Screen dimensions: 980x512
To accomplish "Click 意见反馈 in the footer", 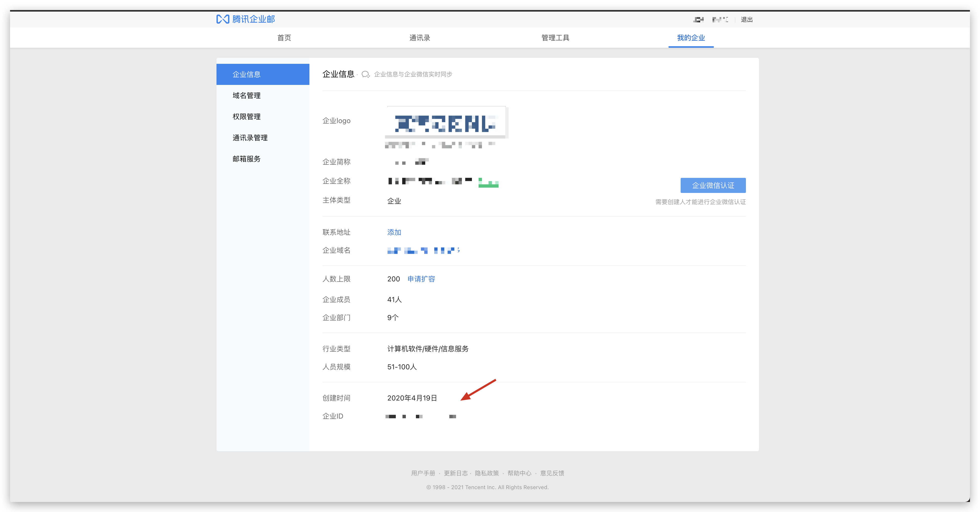I will [552, 473].
